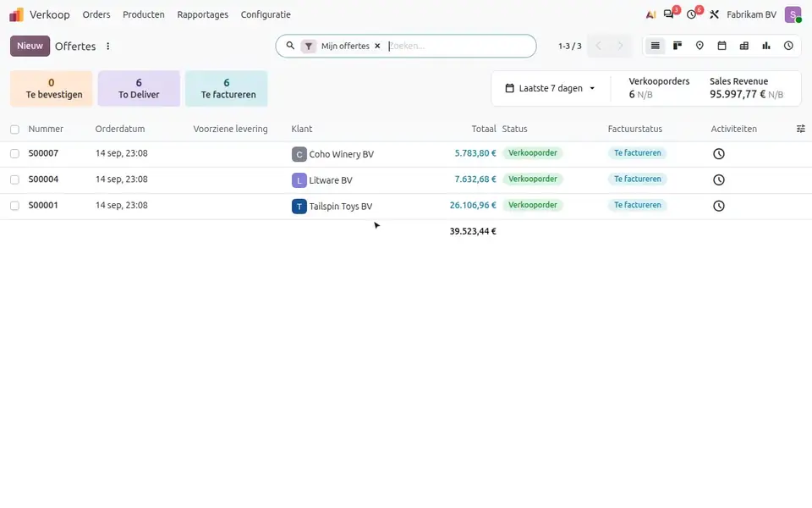Image resolution: width=812 pixels, height=508 pixels.
Task: Click the Sales Revenue statistic
Action: tap(746, 88)
